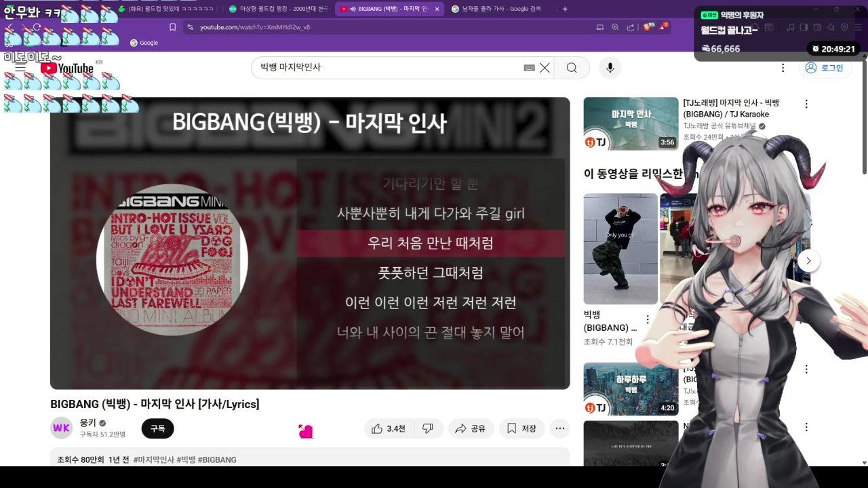Click the Brave Rewards triangle icon
The image size is (868, 488).
663,27
